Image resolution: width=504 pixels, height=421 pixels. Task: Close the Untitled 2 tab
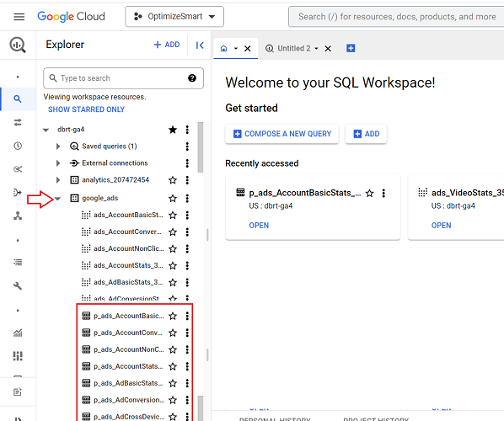328,49
